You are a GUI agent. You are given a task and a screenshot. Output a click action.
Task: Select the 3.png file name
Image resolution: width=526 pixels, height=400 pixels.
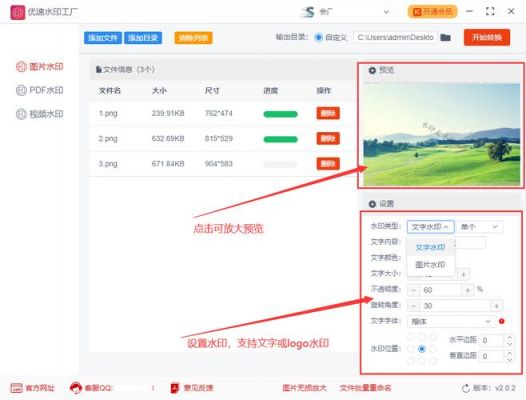(108, 164)
